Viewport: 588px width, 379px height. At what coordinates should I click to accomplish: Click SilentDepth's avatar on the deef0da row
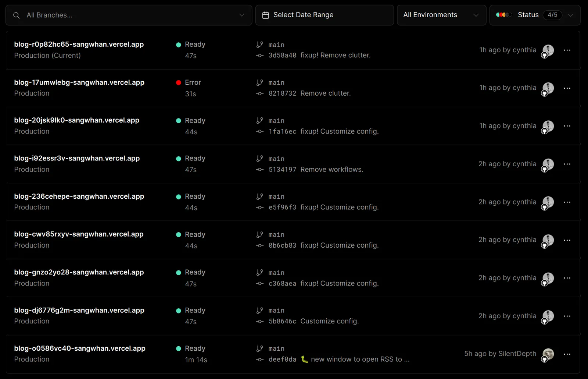click(548, 354)
